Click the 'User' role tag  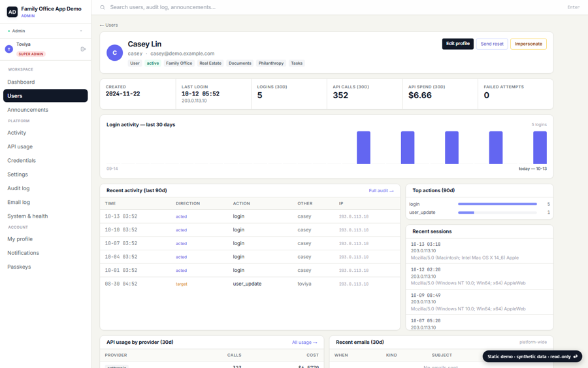tap(135, 63)
